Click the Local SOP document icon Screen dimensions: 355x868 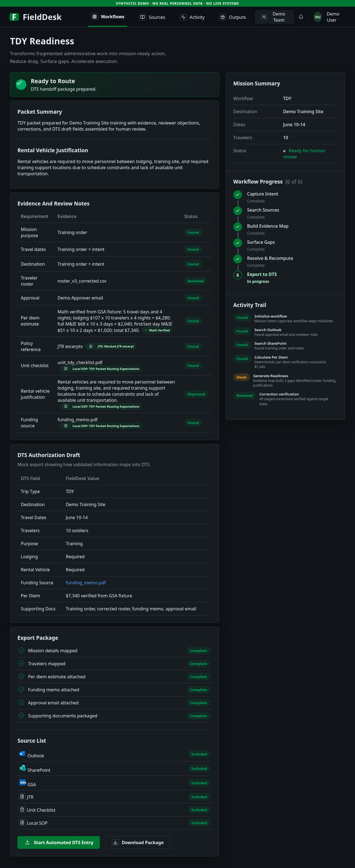22,823
